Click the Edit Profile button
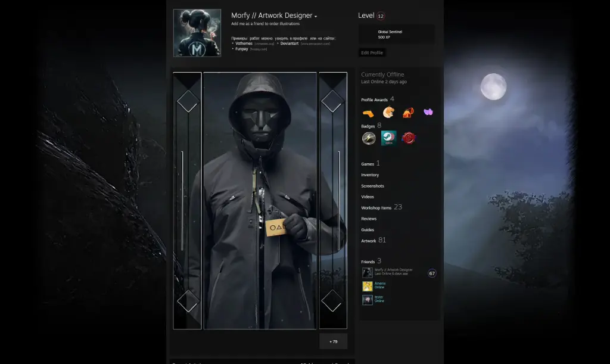 372,52
